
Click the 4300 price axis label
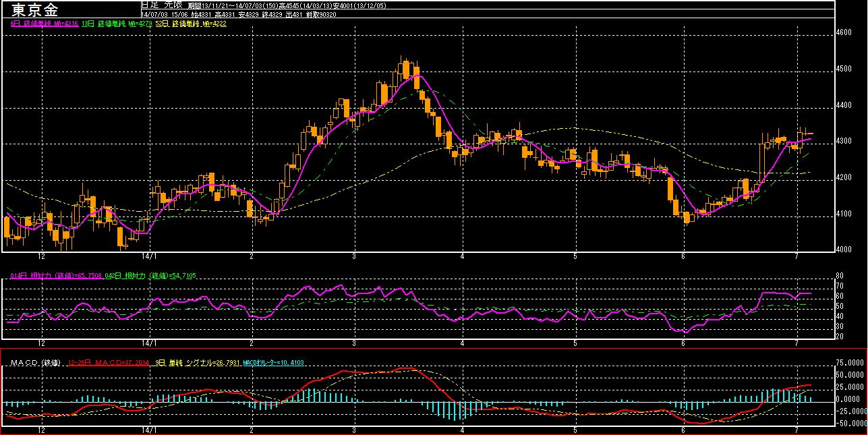click(844, 142)
